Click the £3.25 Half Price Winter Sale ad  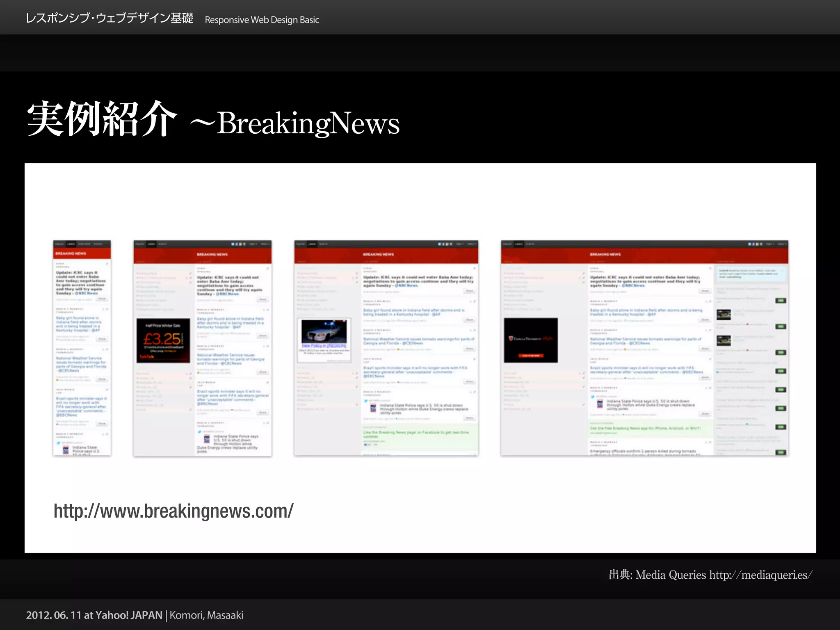[163, 340]
